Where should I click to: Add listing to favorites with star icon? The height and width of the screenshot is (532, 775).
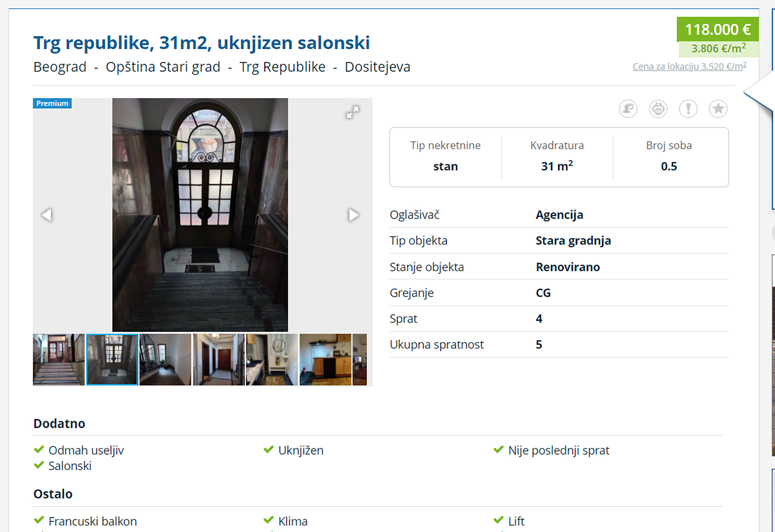pos(718,109)
